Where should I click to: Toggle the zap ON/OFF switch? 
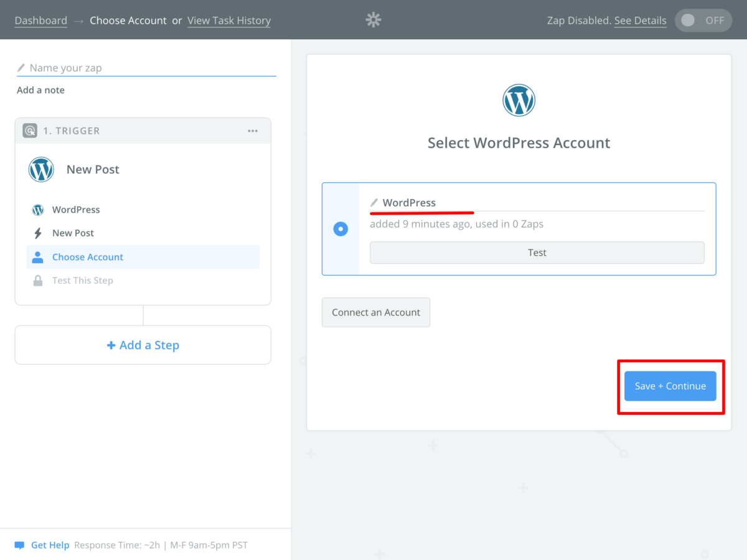click(x=703, y=20)
